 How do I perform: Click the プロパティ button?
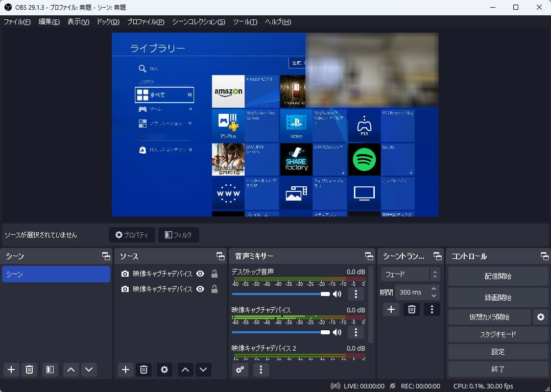[x=132, y=235]
